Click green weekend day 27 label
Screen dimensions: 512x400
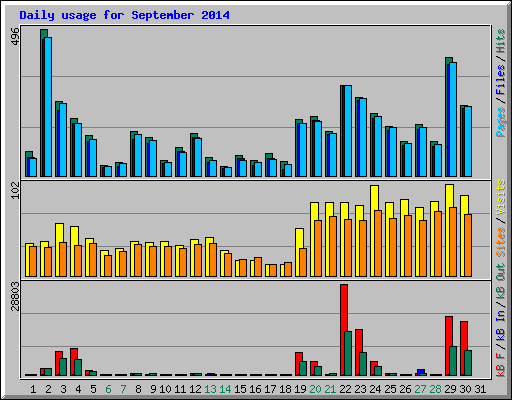(420, 389)
